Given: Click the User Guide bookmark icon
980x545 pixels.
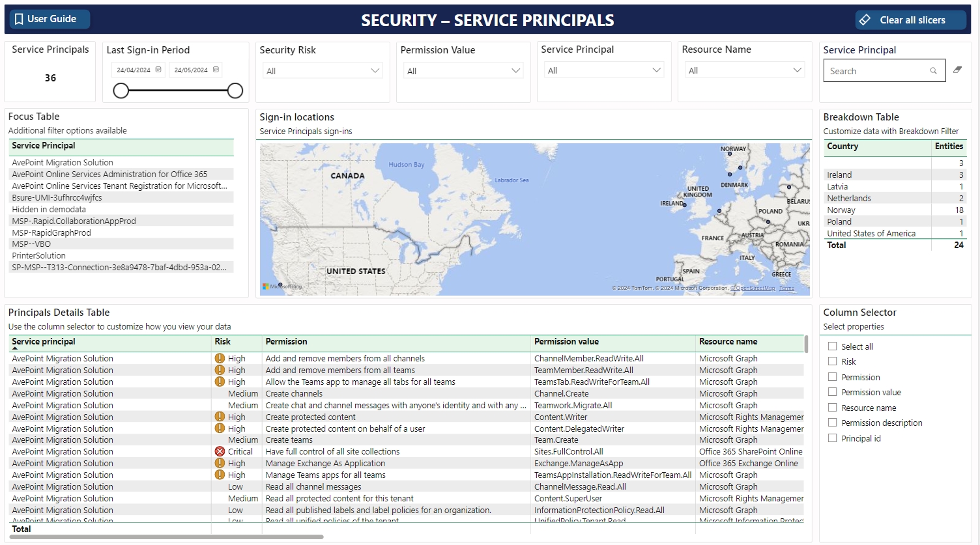Looking at the screenshot, I should pyautogui.click(x=19, y=19).
